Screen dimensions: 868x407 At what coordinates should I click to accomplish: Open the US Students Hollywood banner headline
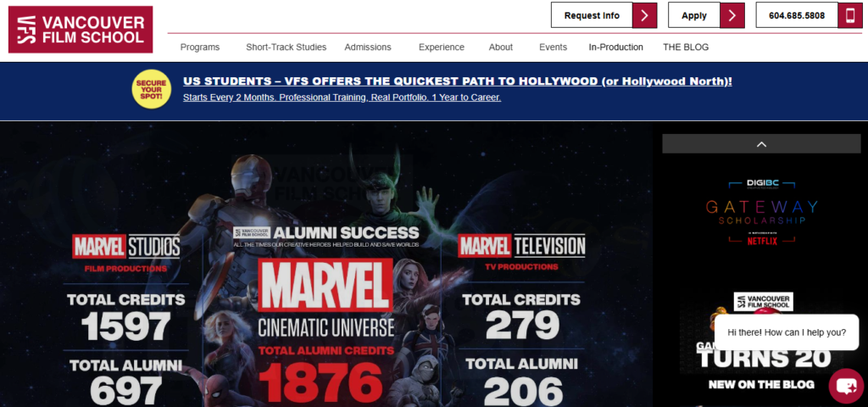click(x=457, y=81)
